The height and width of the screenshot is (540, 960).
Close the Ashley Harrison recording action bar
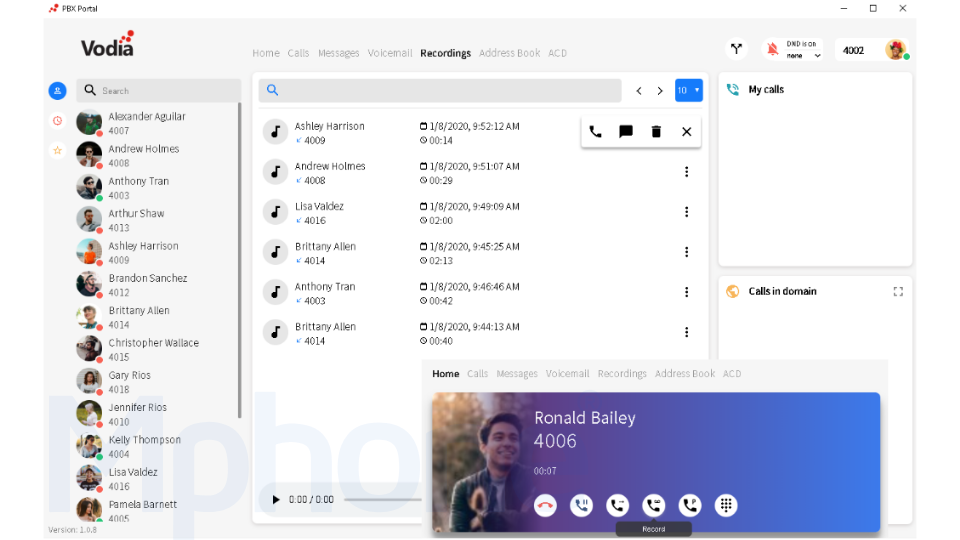tap(686, 132)
